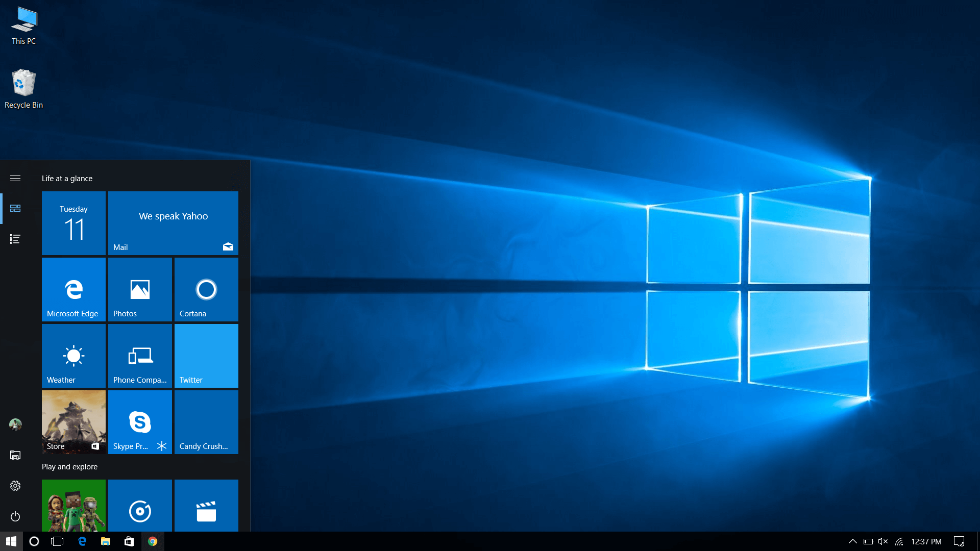Toggle the taskbar search Cortana button
The width and height of the screenshot is (980, 551).
pyautogui.click(x=33, y=541)
